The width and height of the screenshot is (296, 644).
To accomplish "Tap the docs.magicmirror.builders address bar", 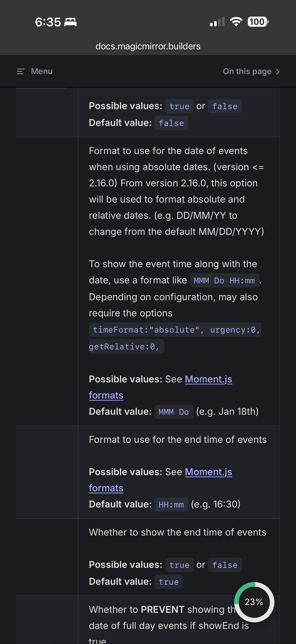I will click(148, 46).
